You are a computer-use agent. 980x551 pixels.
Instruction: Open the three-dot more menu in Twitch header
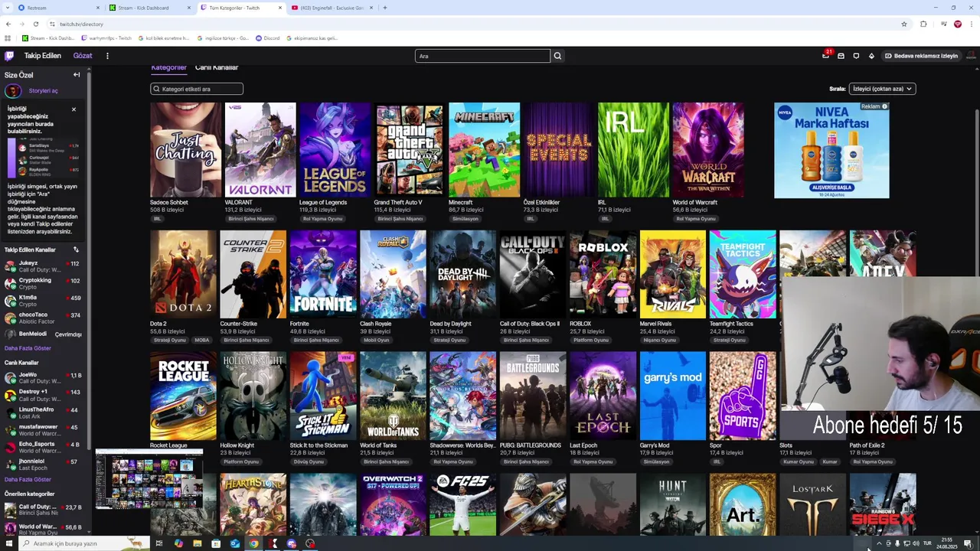click(107, 56)
